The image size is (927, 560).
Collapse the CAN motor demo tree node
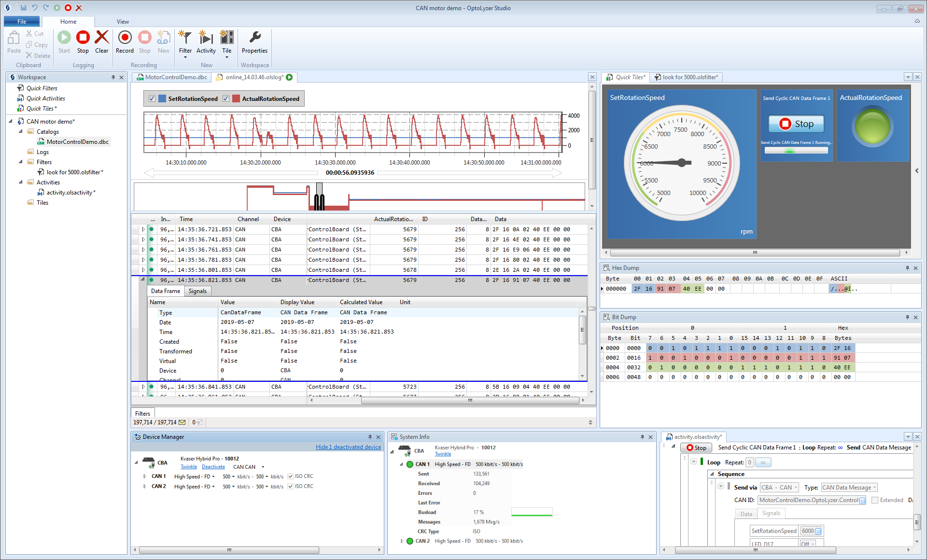(11, 121)
